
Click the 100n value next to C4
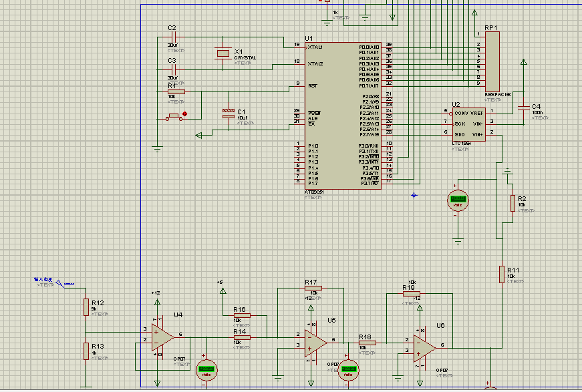click(x=537, y=112)
